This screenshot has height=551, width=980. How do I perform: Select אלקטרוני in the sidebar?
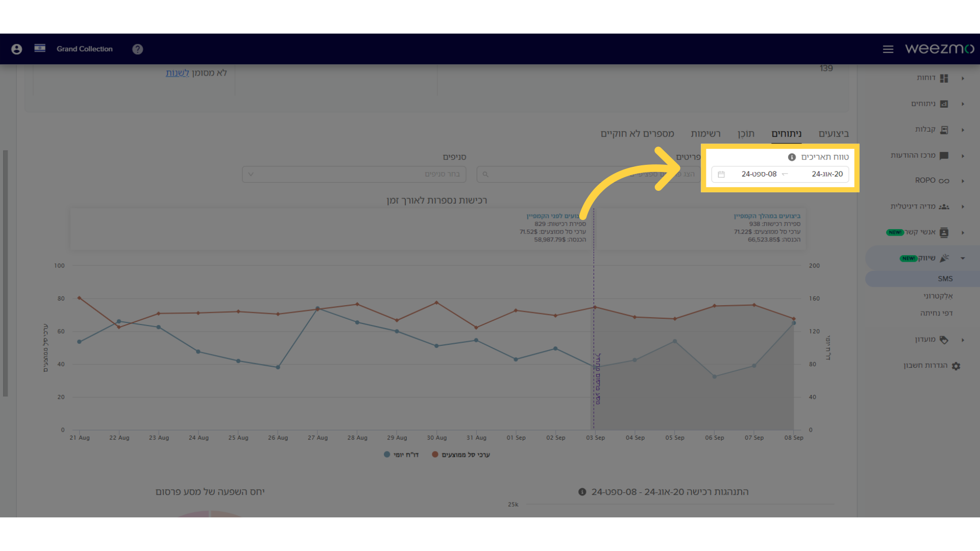(x=938, y=296)
